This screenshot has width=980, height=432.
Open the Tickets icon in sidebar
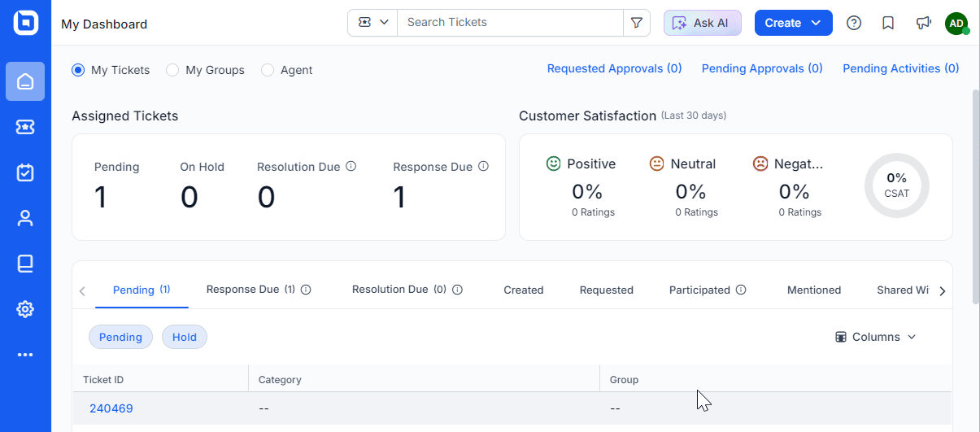click(x=25, y=127)
